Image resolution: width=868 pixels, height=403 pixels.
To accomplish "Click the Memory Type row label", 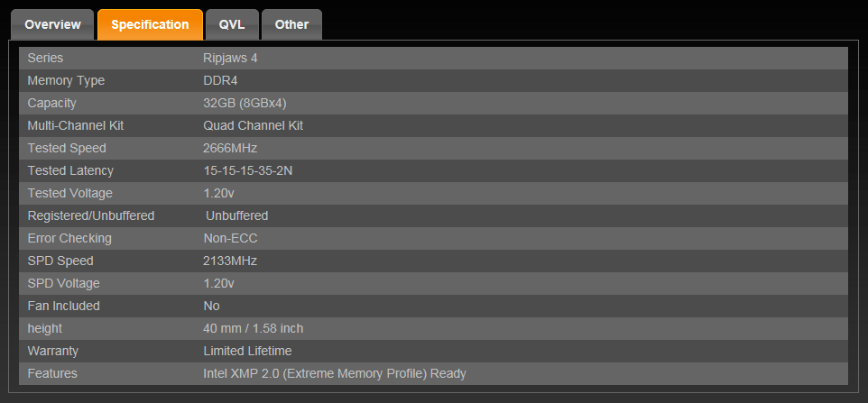I will [66, 80].
